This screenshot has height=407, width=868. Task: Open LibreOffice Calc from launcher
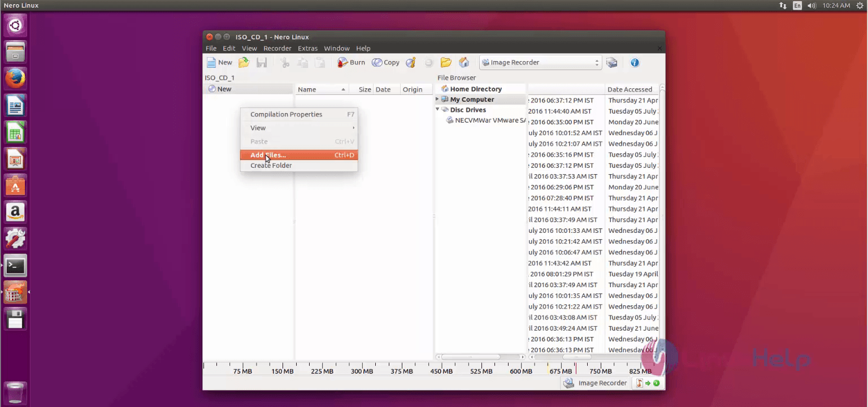pos(15,132)
